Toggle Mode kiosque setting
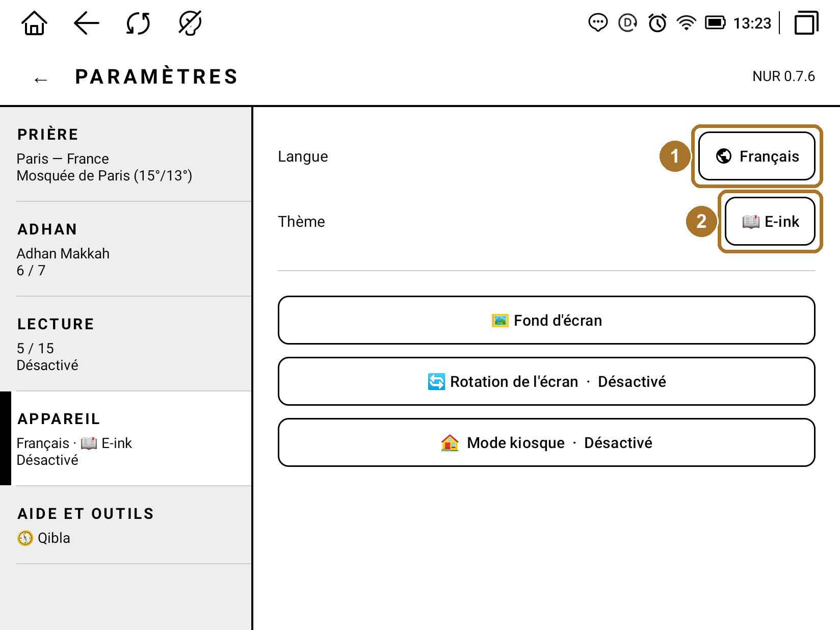The width and height of the screenshot is (840, 630). [x=546, y=442]
